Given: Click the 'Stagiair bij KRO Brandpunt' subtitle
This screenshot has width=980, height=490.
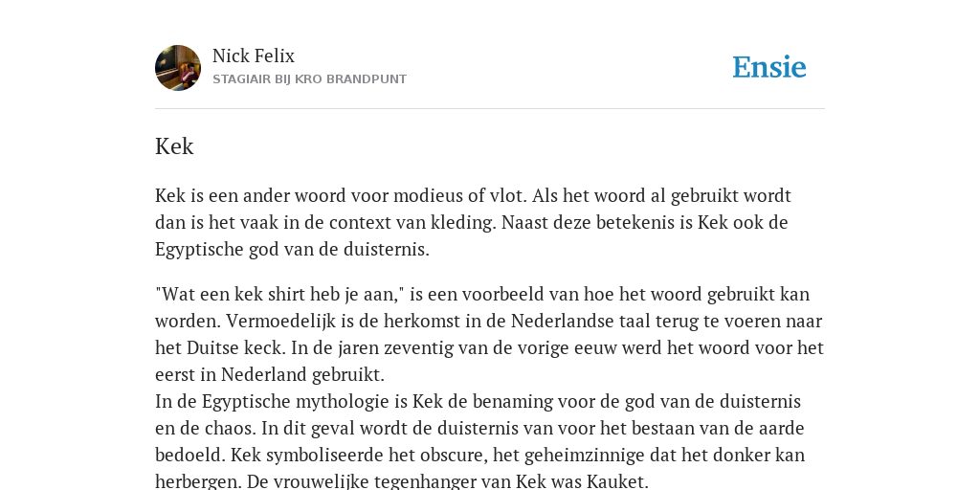Looking at the screenshot, I should pyautogui.click(x=309, y=79).
